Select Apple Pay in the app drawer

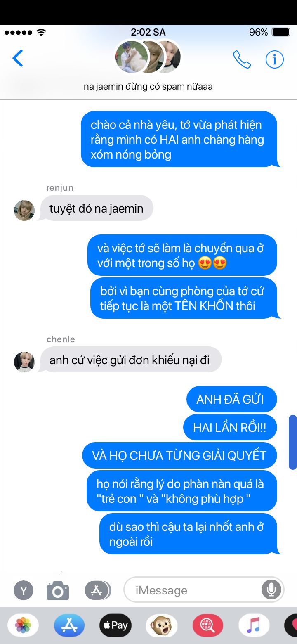pyautogui.click(x=115, y=625)
